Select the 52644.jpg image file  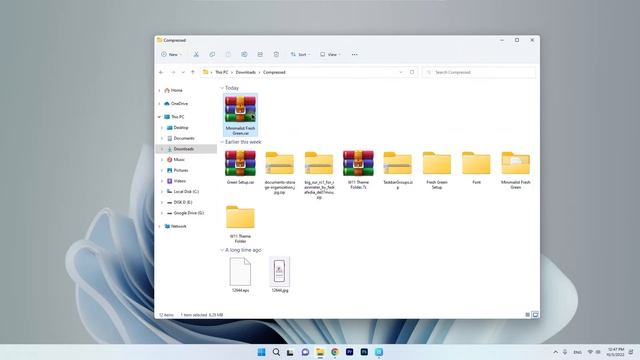[280, 275]
